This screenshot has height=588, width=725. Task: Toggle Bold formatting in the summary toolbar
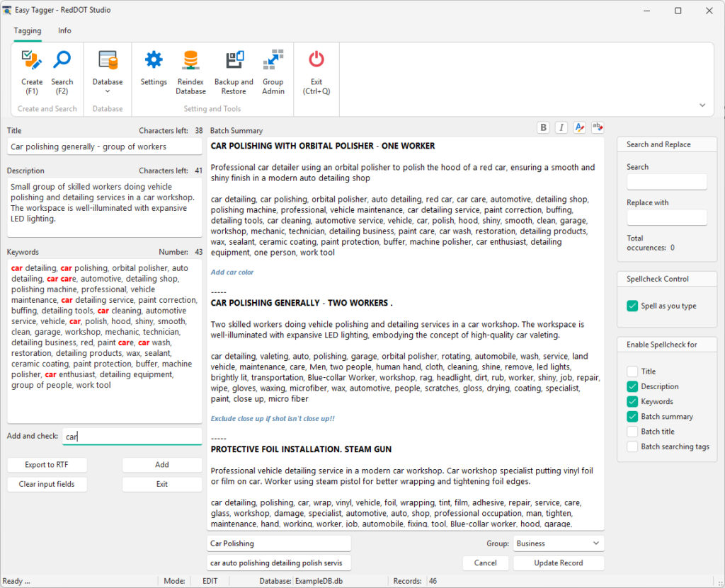pos(543,127)
